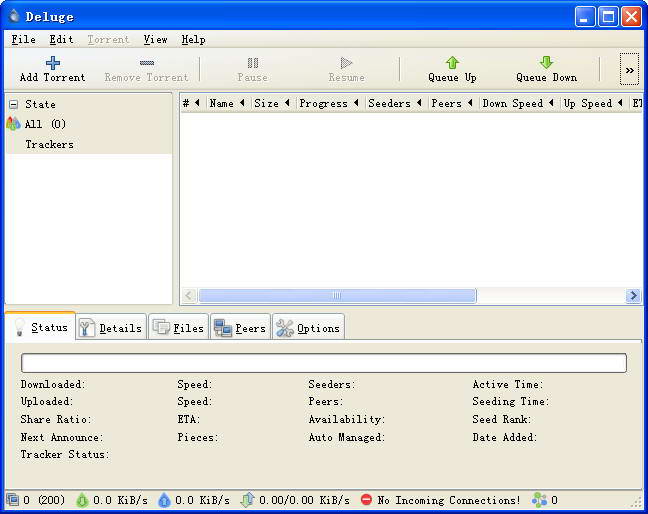Click the red no incoming connections icon
648x514 pixels.
pos(366,500)
